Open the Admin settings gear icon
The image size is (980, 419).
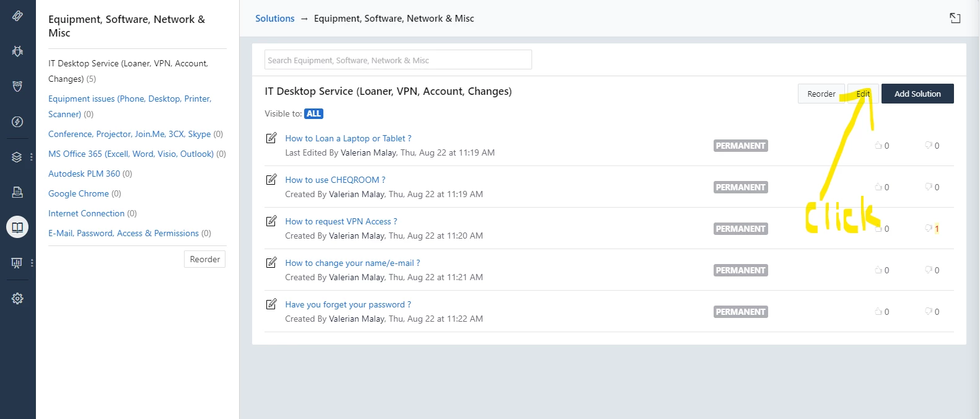(x=17, y=298)
